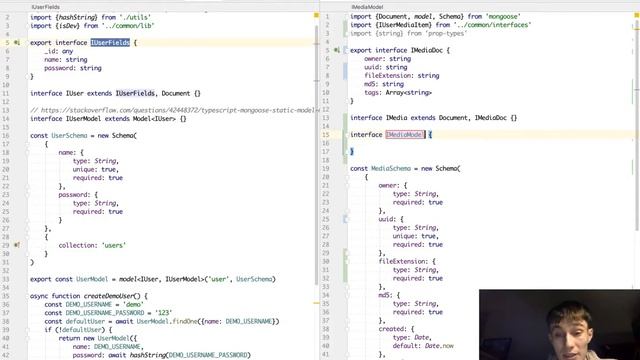Click the left editor vertical scrollbar
Image resolution: width=640 pixels, height=360 pixels.
(x=316, y=155)
